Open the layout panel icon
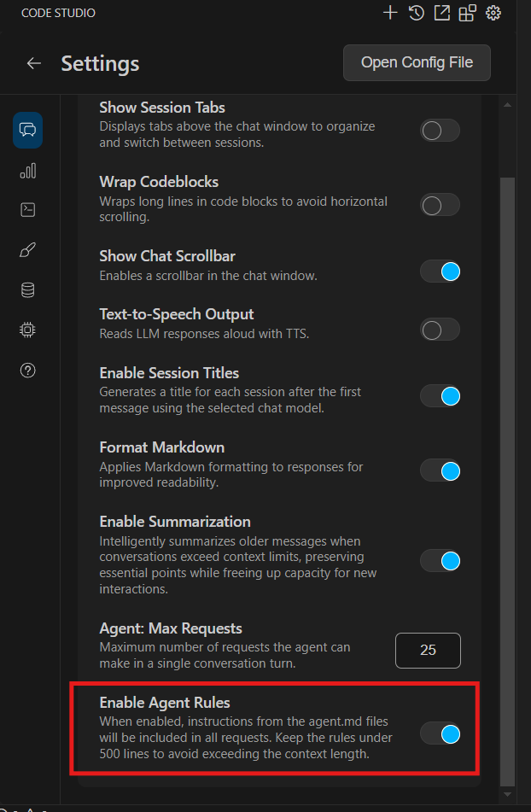Screen dimensions: 531x812 (467, 13)
